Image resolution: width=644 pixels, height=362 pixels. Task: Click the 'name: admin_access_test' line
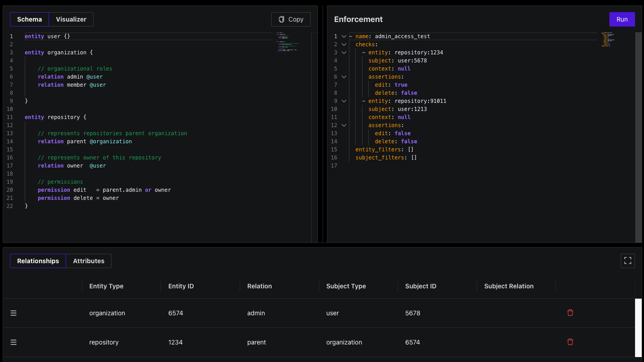[393, 36]
